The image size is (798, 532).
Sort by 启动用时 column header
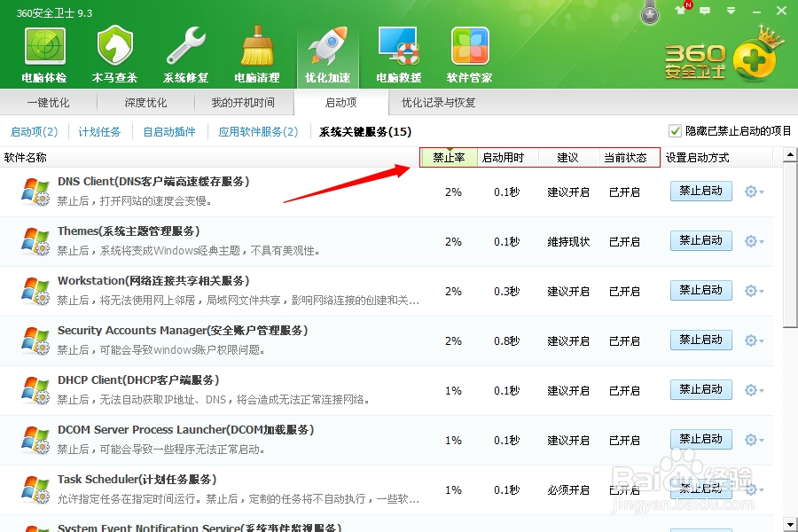coord(504,158)
